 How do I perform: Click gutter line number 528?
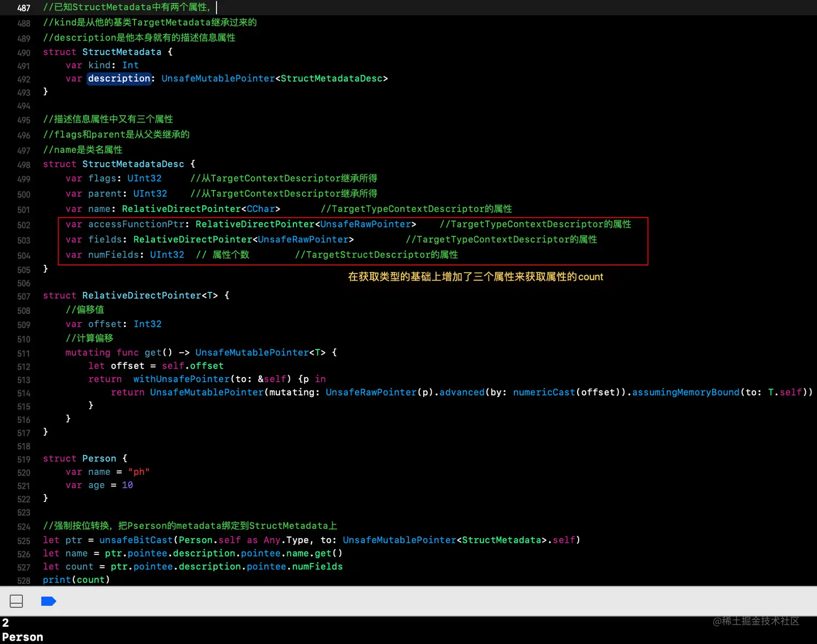[24, 580]
